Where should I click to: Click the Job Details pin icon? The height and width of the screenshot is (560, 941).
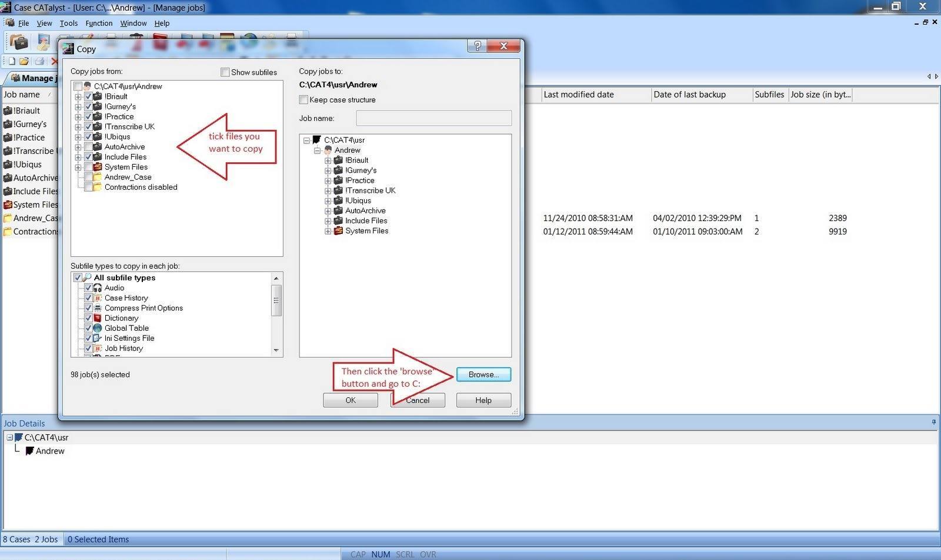click(933, 422)
